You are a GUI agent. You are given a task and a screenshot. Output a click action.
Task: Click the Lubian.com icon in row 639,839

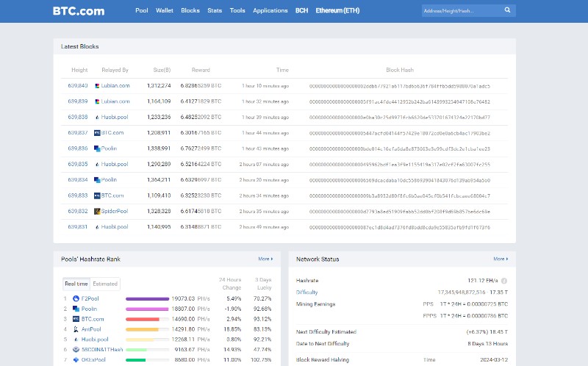[x=97, y=101]
